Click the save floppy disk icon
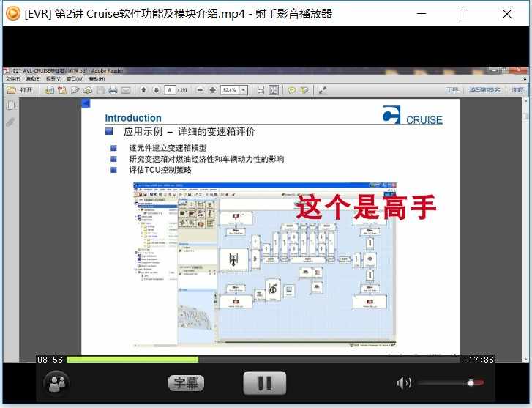This screenshot has height=408, width=532. click(100, 90)
